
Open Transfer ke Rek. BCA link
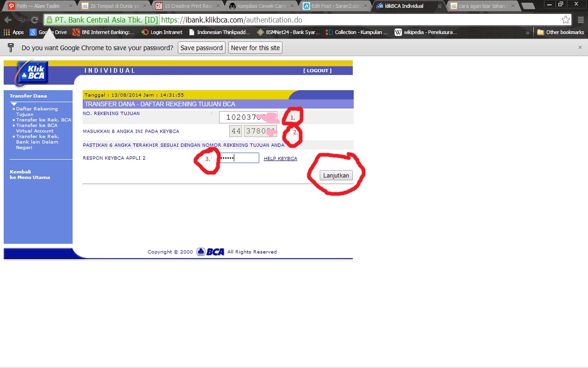tap(44, 120)
